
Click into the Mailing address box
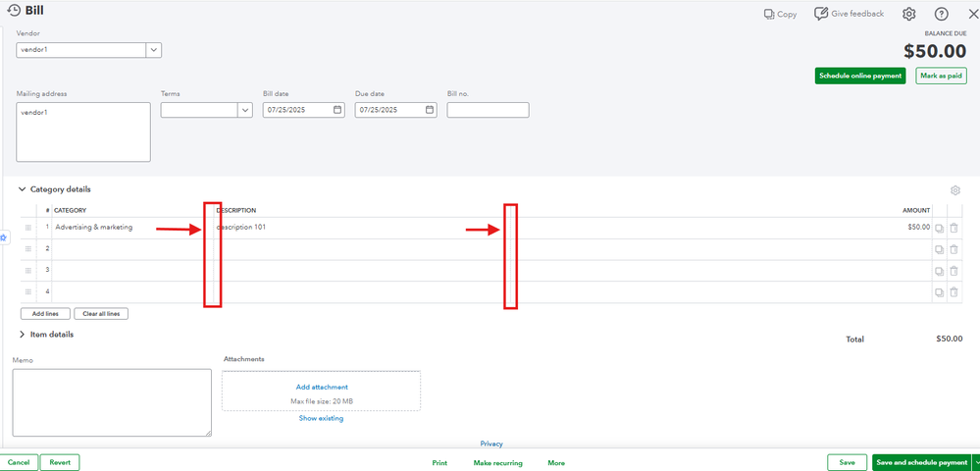pos(83,132)
